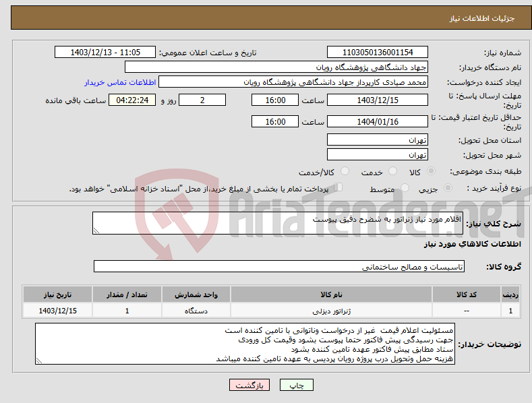Choose the متوسط purchase type radio
The image size is (532, 403).
pyautogui.click(x=405, y=188)
